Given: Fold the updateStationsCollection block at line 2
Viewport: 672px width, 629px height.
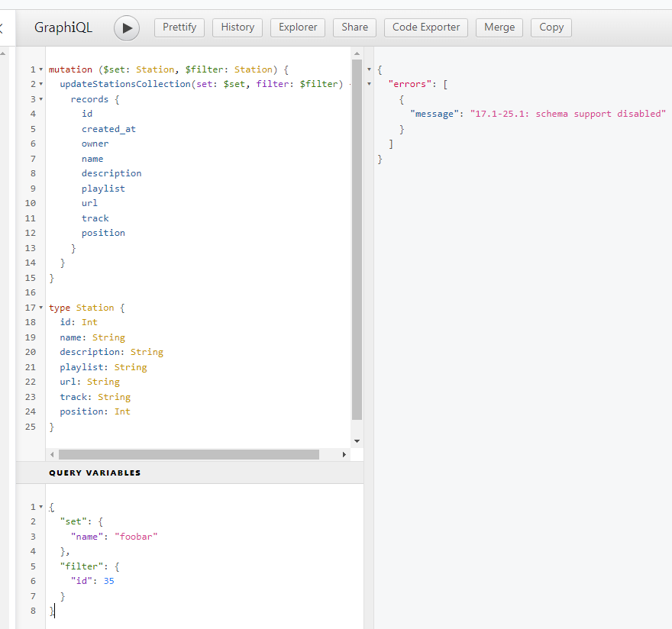Looking at the screenshot, I should click(x=40, y=84).
